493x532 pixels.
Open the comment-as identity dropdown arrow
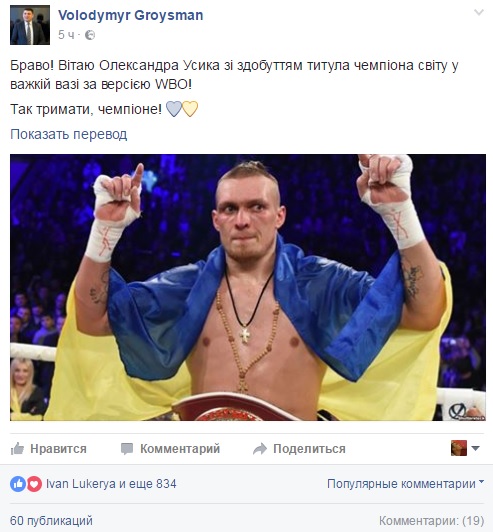(x=475, y=448)
